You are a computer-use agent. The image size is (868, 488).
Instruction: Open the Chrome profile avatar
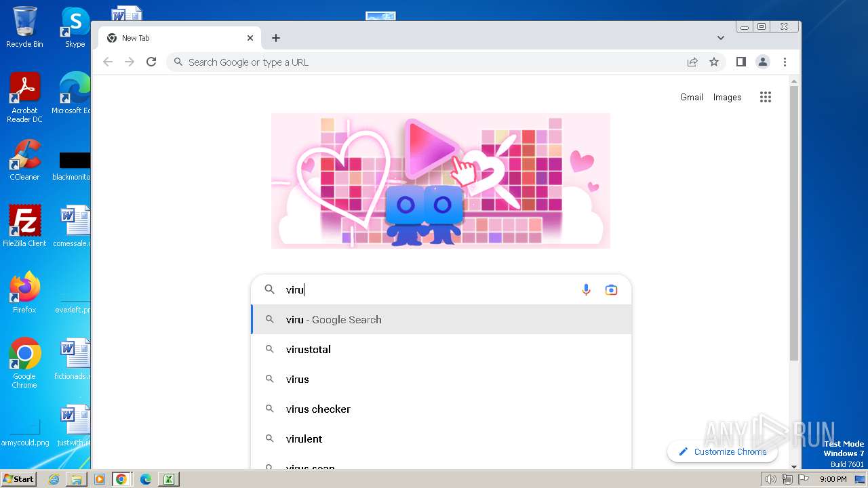pos(763,62)
